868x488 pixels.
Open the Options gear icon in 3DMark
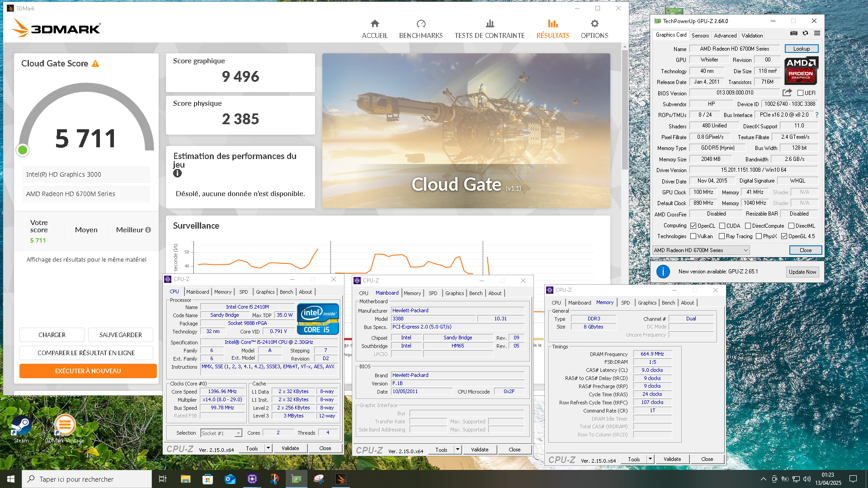pyautogui.click(x=594, y=23)
